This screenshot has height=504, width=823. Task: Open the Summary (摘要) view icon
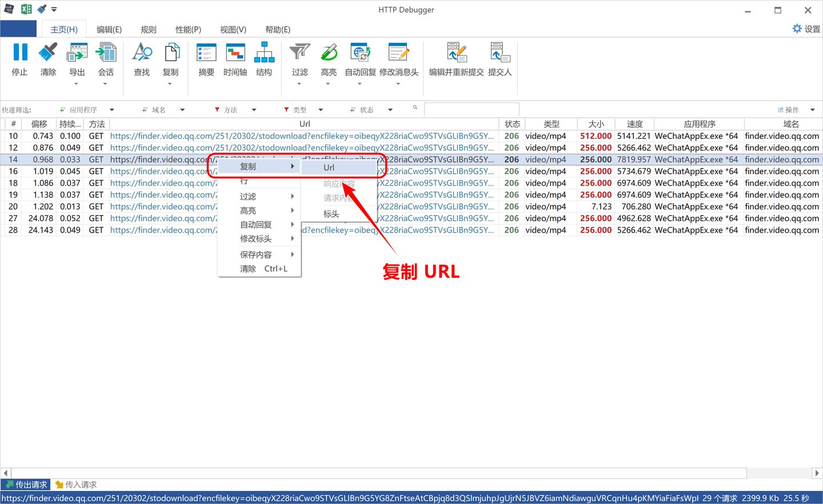tap(206, 53)
